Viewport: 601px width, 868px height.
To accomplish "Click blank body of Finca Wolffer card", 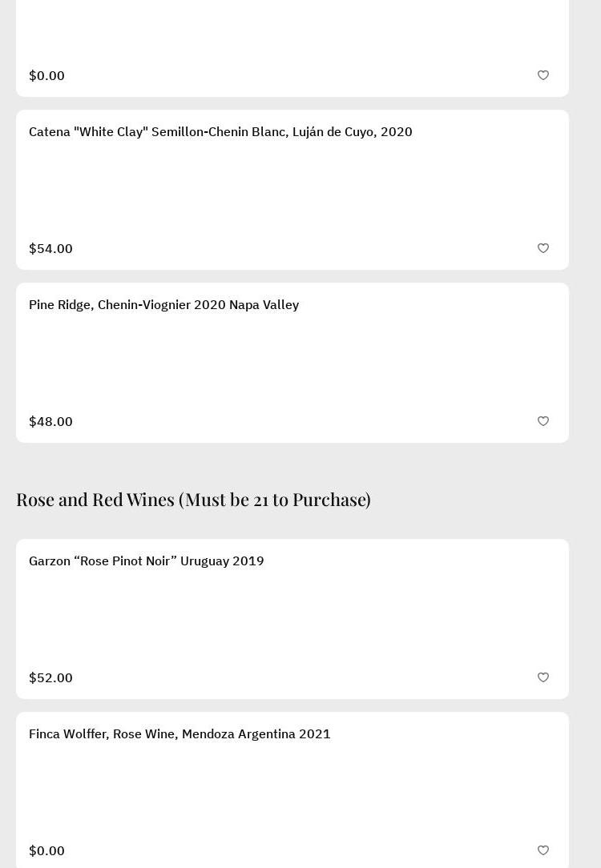I will (x=292, y=793).
